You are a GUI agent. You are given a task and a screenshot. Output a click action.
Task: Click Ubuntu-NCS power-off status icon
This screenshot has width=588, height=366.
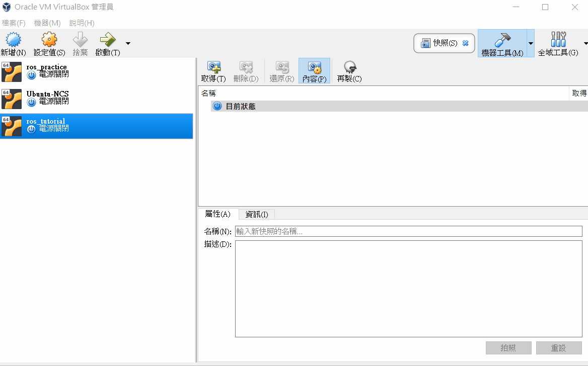(32, 102)
